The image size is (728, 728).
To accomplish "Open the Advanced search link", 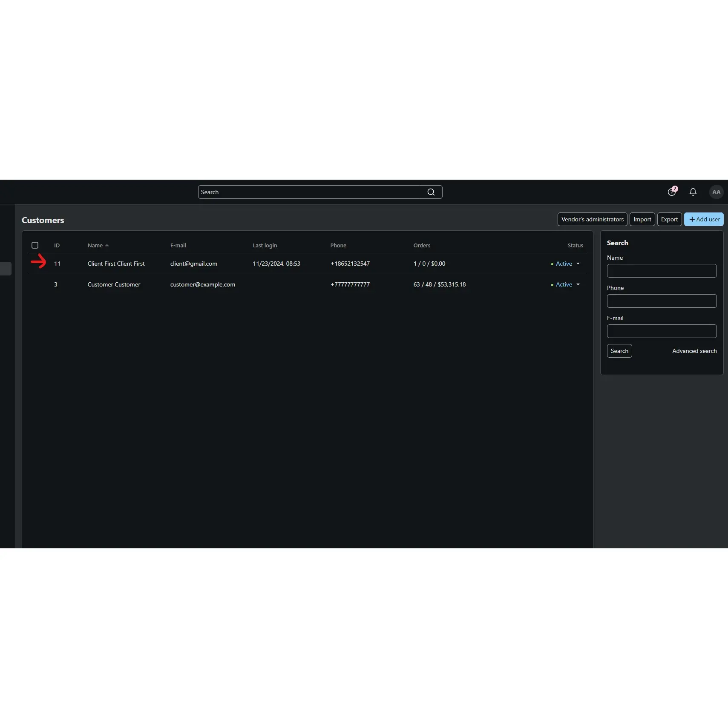I will [694, 351].
